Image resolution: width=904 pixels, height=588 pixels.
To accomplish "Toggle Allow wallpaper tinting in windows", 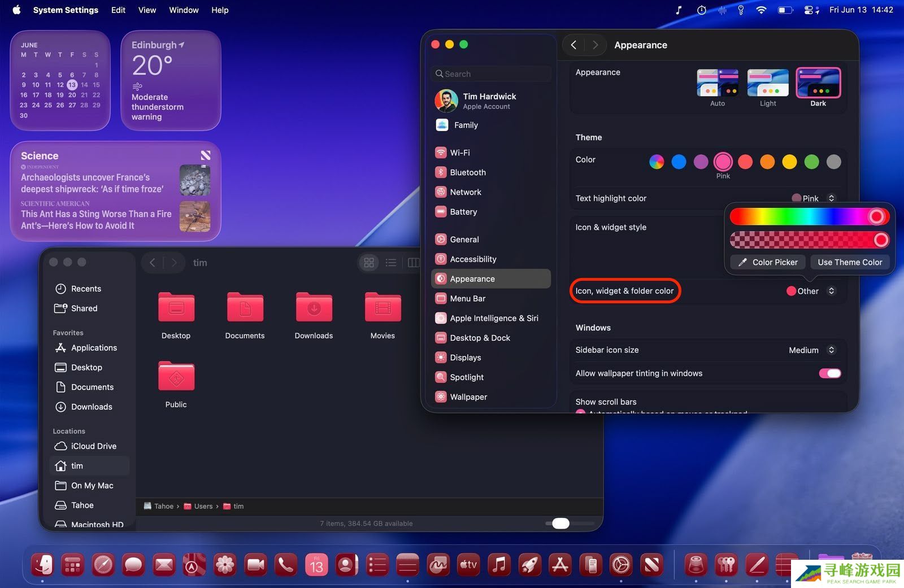I will [x=829, y=373].
